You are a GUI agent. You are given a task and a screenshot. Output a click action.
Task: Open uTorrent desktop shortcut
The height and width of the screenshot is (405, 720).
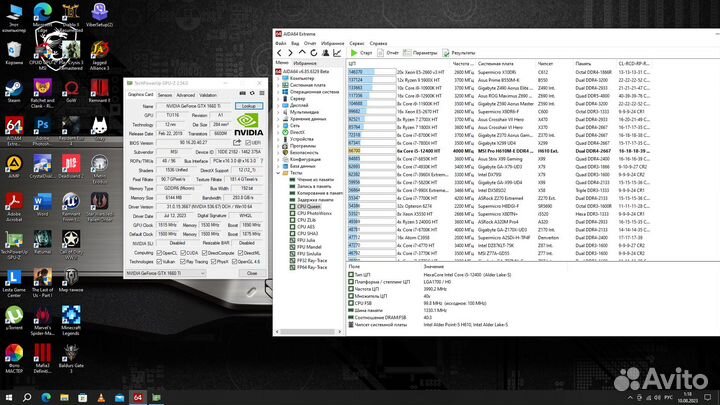14,319
